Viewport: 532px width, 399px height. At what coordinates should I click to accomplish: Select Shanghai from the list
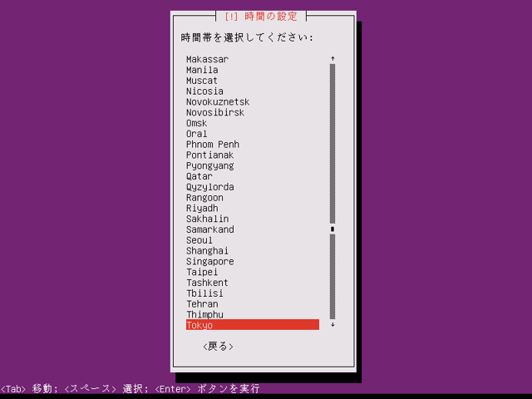click(253, 250)
